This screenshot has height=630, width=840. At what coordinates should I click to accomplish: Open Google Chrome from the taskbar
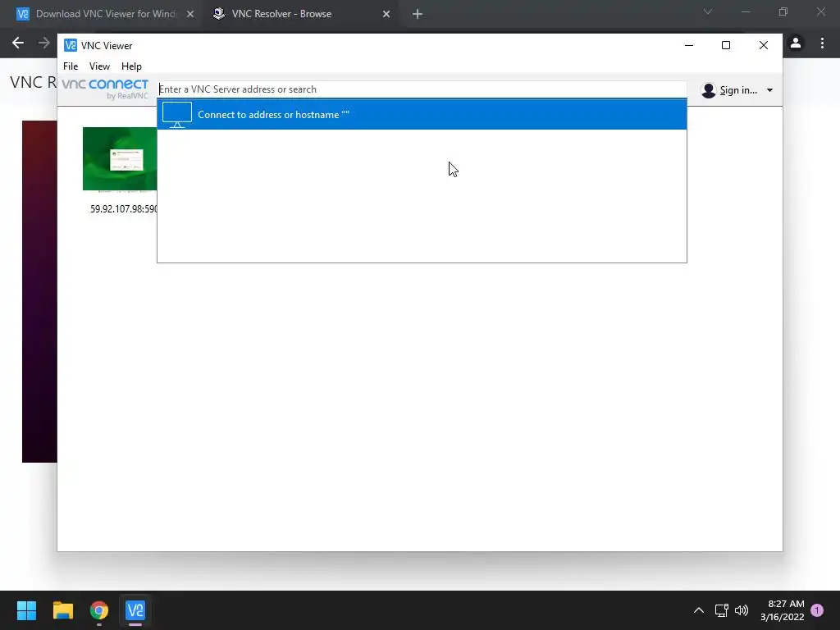pos(99,610)
